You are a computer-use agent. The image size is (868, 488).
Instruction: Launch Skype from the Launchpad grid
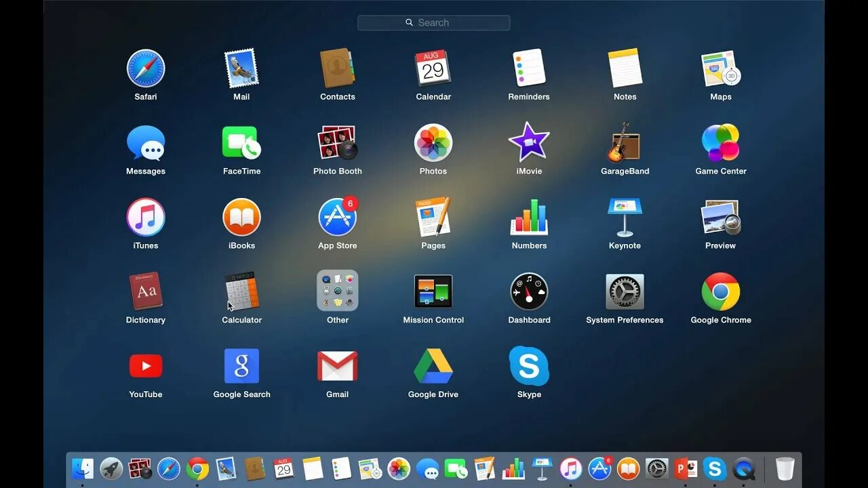click(529, 366)
